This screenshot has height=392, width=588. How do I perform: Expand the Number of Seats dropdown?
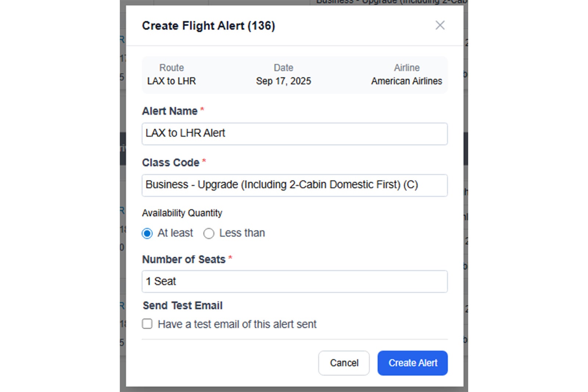pyautogui.click(x=294, y=281)
